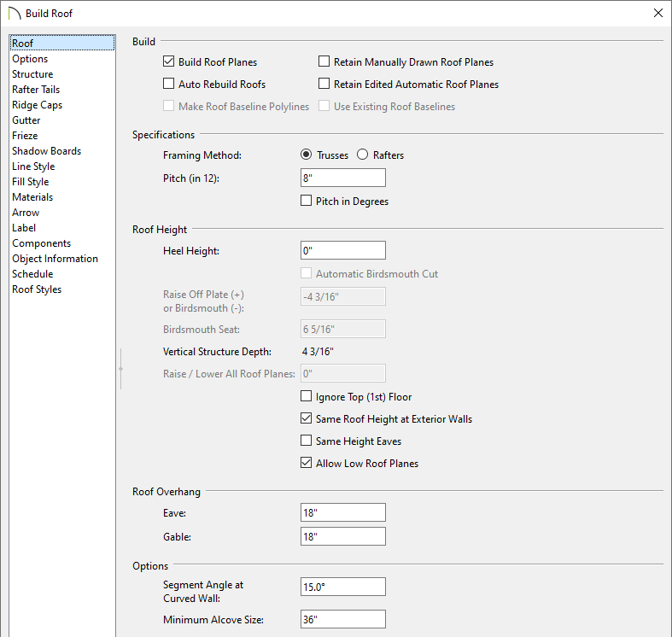This screenshot has width=672, height=637.
Task: Switch to the Shadow Boards panel
Action: click(47, 151)
